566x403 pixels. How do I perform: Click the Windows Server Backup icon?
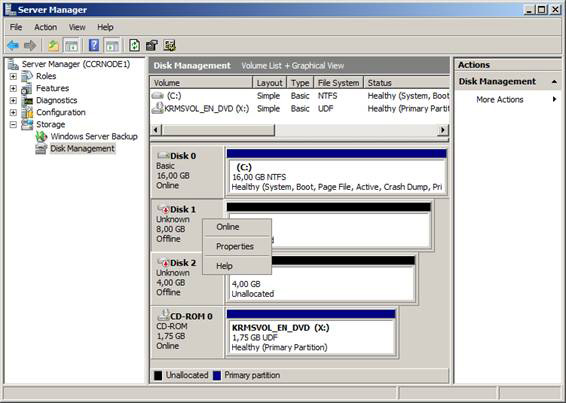click(x=41, y=136)
